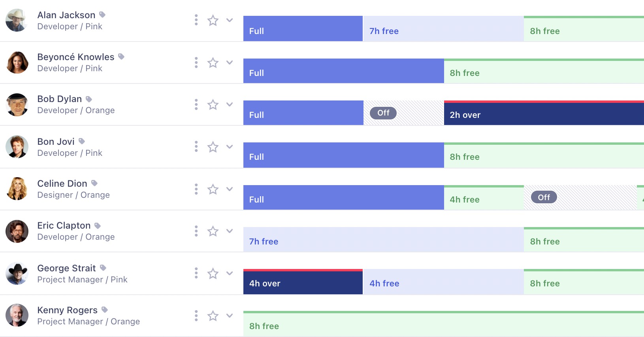Open Bob Dylan's three-dot options menu

(196, 104)
